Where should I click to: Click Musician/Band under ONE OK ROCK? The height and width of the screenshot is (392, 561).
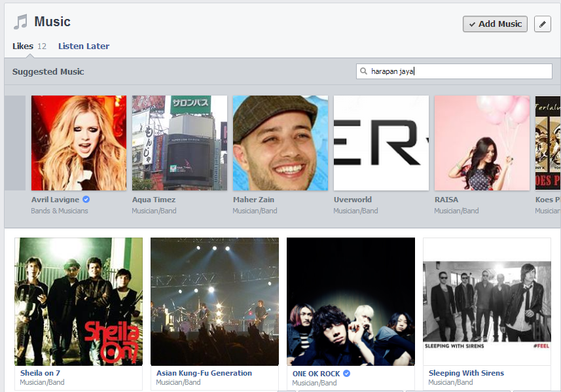(x=314, y=383)
